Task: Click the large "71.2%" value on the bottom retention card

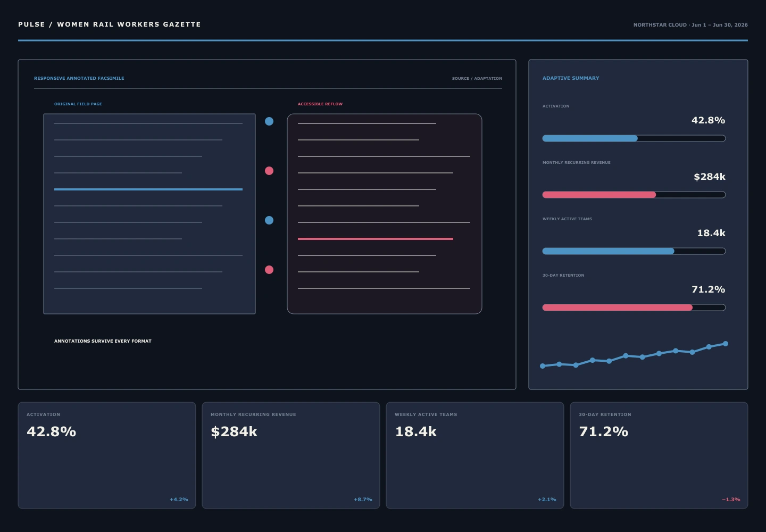Action: [604, 431]
